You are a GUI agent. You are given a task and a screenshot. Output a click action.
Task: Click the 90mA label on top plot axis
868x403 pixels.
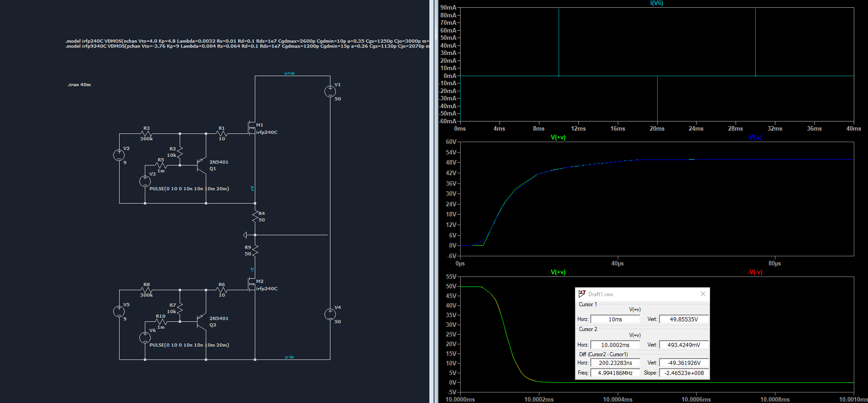click(448, 8)
